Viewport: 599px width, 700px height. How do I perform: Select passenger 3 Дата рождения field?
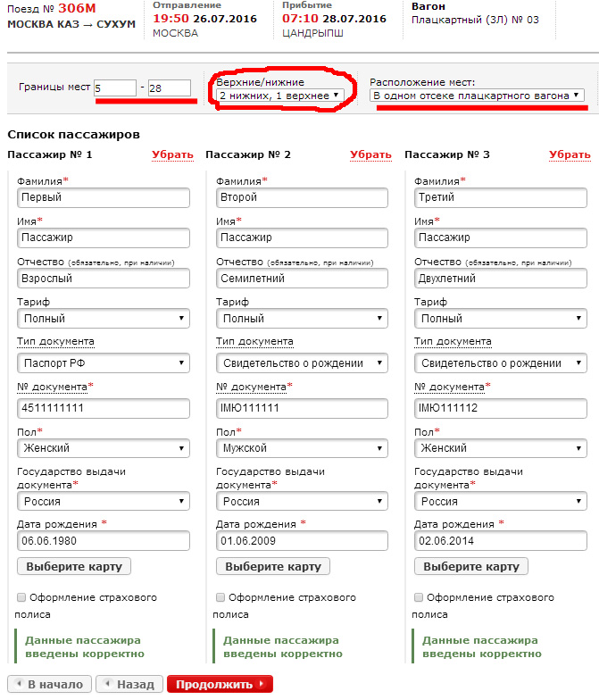tap(501, 541)
